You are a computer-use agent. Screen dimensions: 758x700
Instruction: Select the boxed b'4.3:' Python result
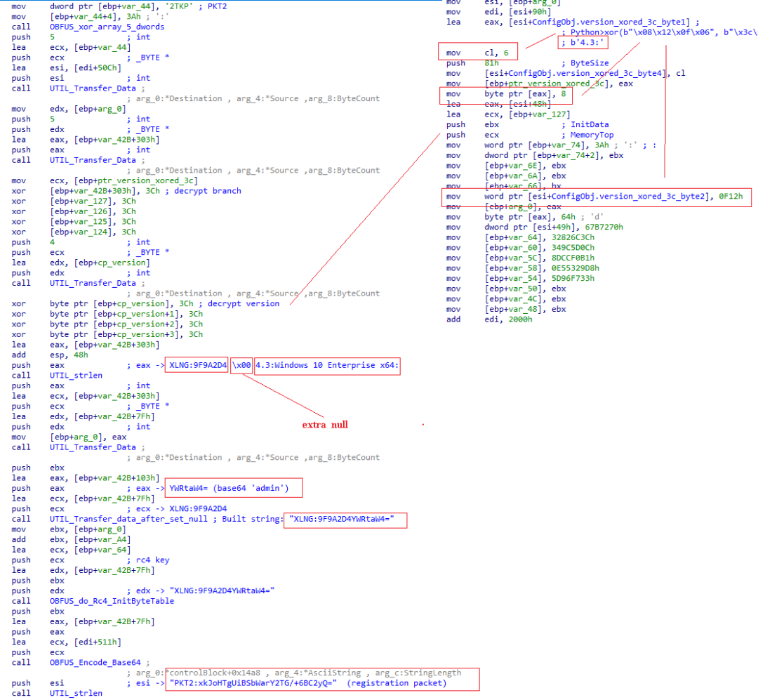click(x=582, y=43)
